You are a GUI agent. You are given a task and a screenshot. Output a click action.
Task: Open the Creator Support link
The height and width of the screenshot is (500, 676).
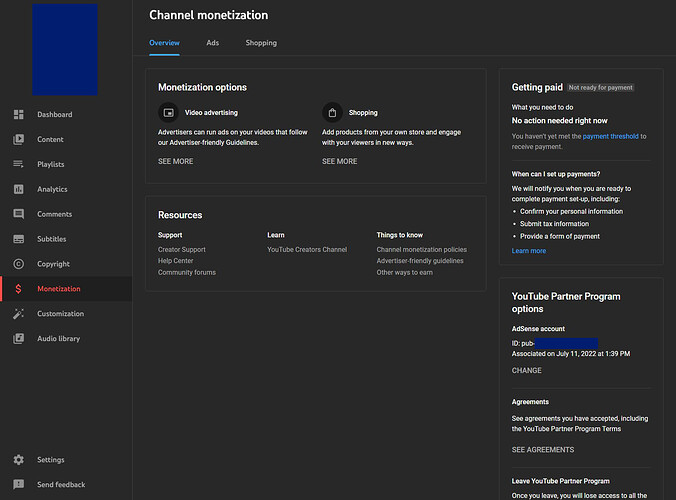pos(182,249)
